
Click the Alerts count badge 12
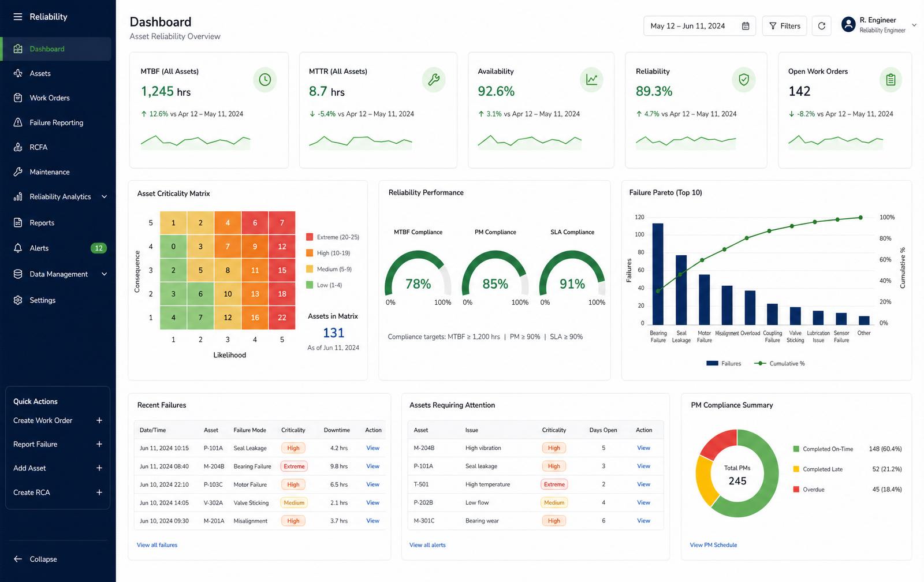click(x=99, y=248)
